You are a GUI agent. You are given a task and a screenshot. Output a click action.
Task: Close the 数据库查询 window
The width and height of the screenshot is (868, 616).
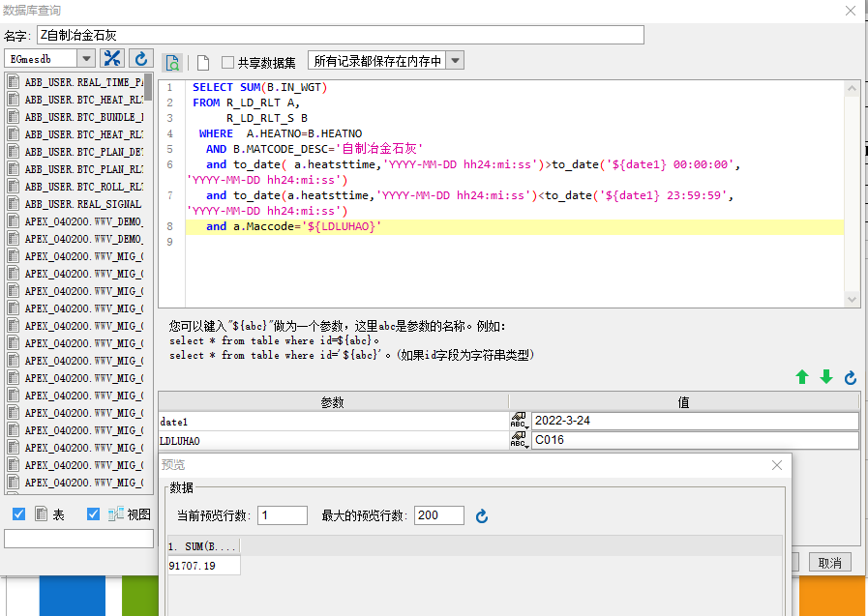[851, 11]
